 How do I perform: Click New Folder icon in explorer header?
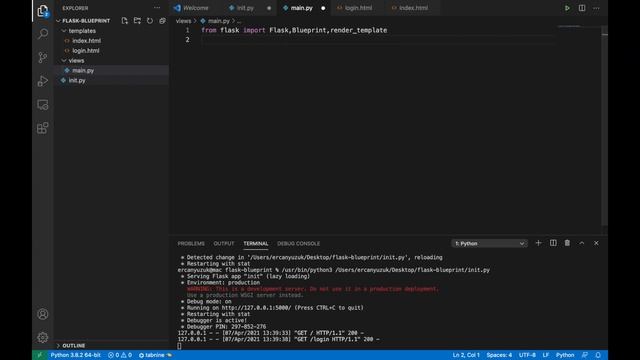coord(137,21)
